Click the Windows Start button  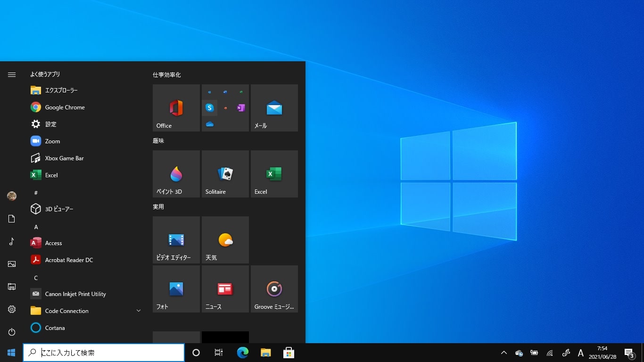coord(11,353)
